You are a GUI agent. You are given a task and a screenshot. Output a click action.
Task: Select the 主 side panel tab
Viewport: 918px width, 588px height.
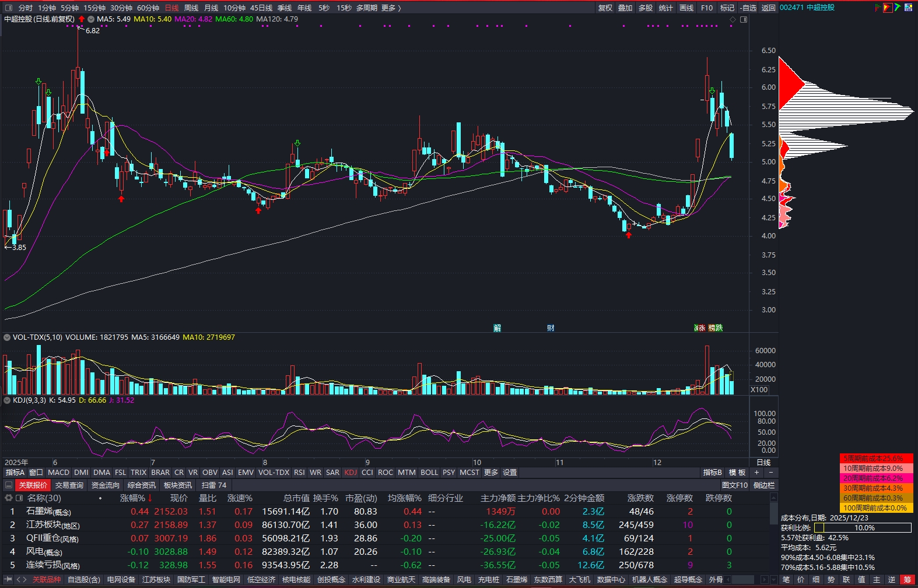coord(877,580)
